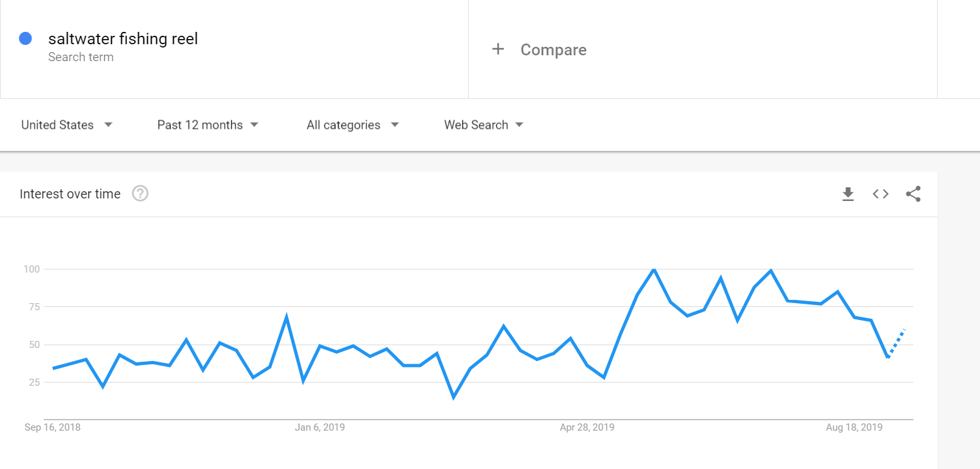Click the embed code icon
This screenshot has width=980, height=469.
[880, 194]
